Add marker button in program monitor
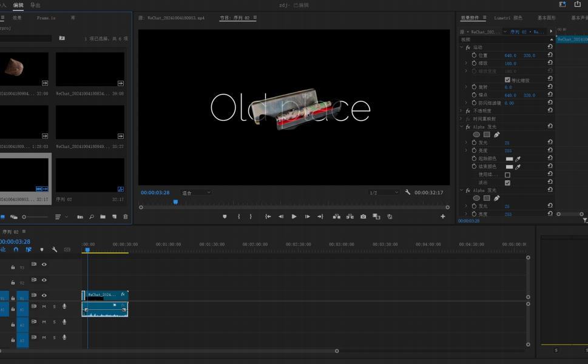 point(225,217)
